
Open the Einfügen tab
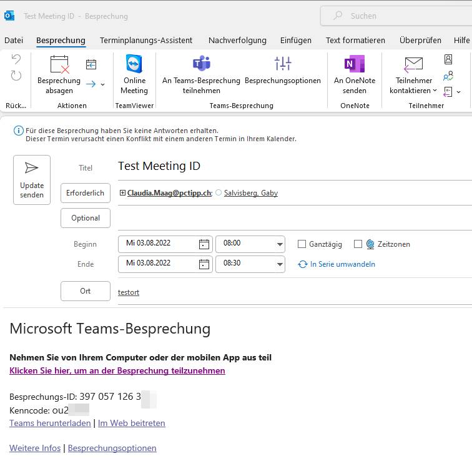296,41
